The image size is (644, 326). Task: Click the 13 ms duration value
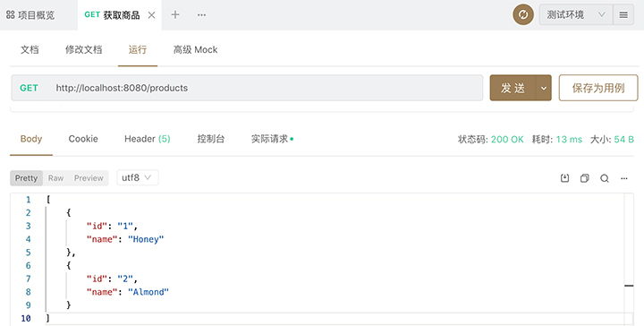569,140
